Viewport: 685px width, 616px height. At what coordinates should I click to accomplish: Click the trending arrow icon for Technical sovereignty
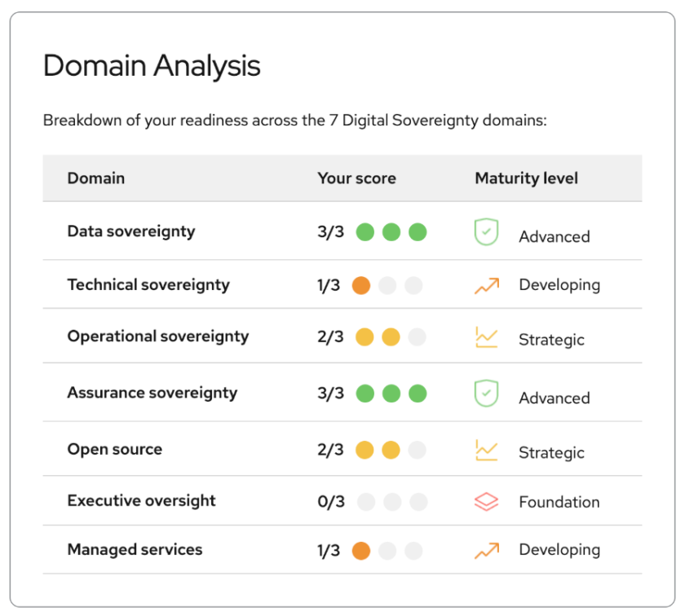(486, 285)
